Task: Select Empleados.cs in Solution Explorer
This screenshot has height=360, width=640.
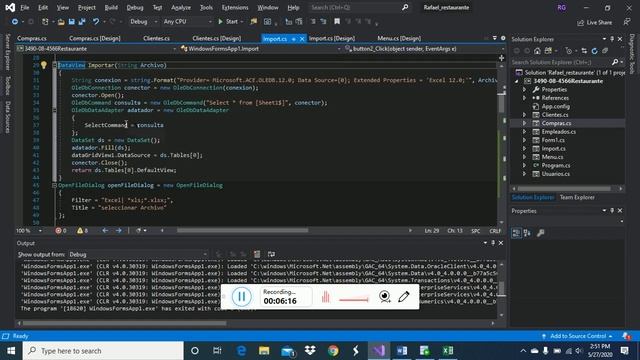Action: (x=558, y=131)
